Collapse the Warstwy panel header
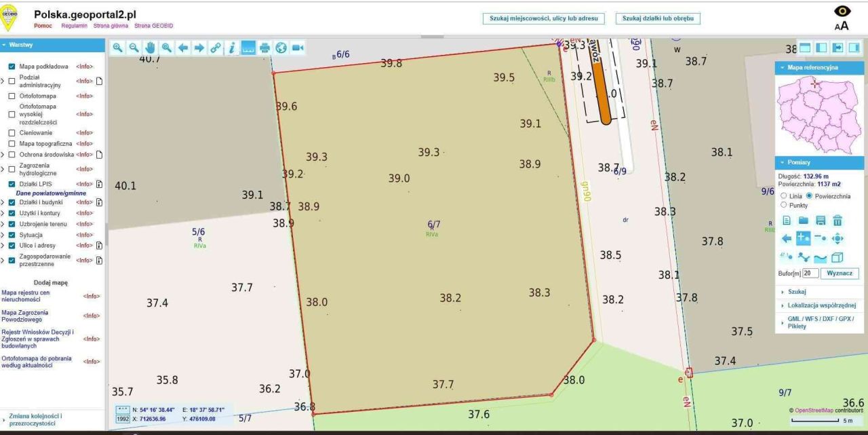868x435 pixels. click(53, 45)
